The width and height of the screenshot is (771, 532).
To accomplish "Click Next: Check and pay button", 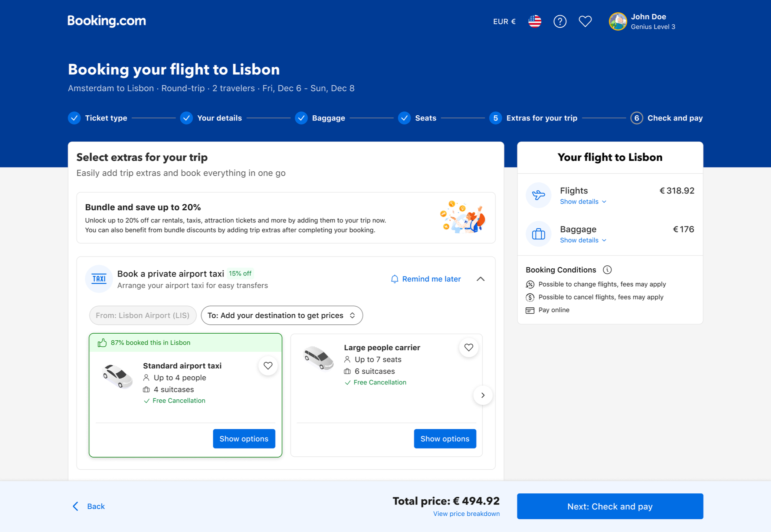I will (610, 506).
